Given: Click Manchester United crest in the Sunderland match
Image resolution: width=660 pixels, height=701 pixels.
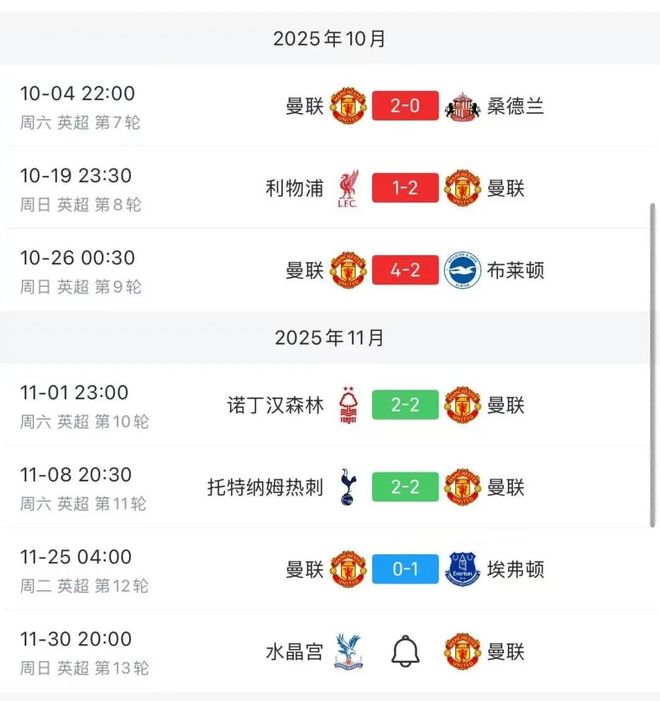Looking at the screenshot, I should (349, 106).
